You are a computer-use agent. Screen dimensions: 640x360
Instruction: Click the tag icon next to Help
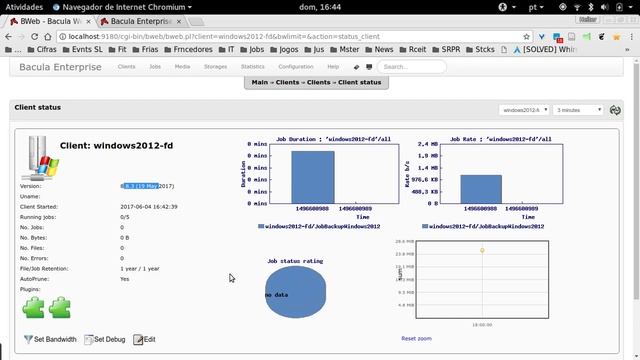pos(356,67)
